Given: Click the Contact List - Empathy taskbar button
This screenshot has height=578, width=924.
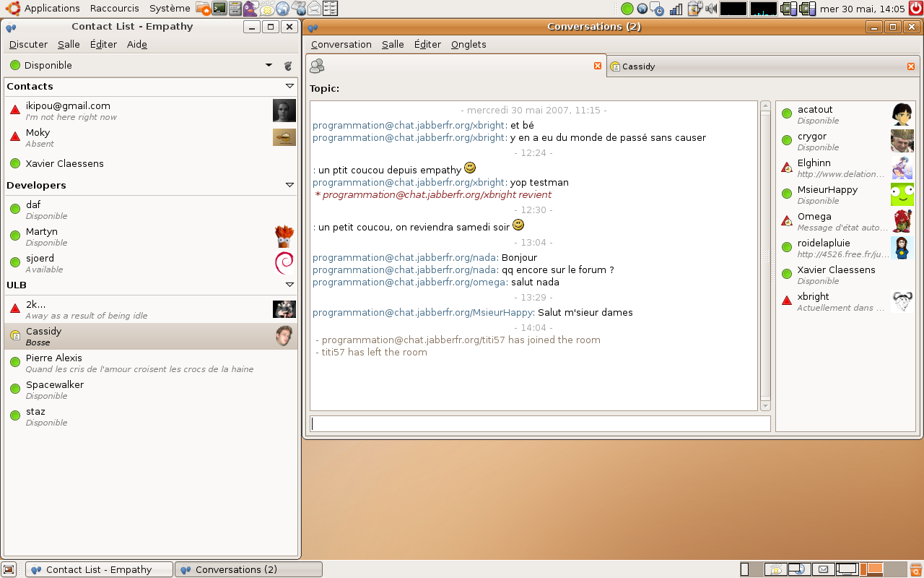Looking at the screenshot, I should click(x=98, y=569).
